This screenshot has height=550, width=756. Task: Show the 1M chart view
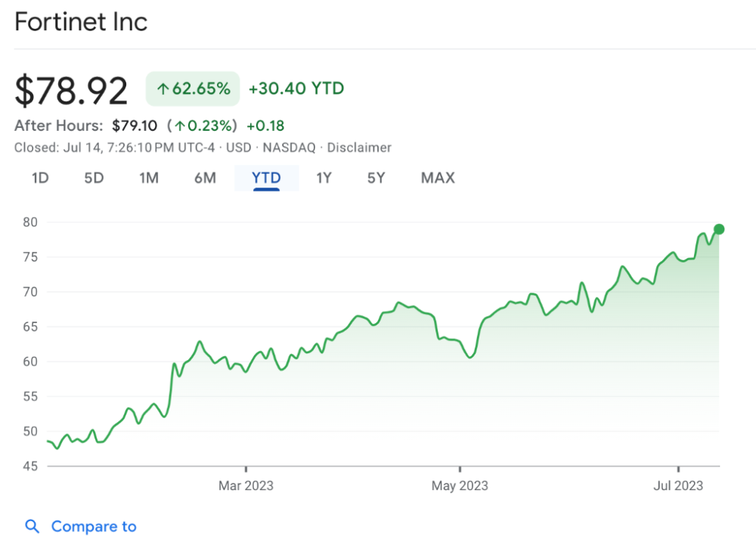[x=149, y=179]
